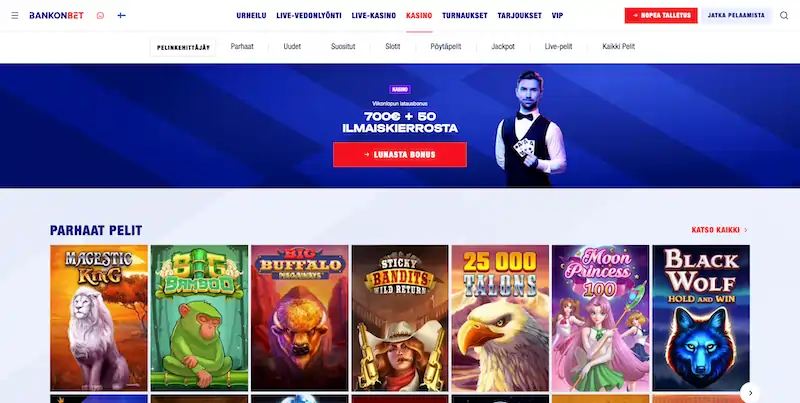The image size is (800, 403).
Task: Click the Jatka Pelaamista button
Action: (x=736, y=15)
